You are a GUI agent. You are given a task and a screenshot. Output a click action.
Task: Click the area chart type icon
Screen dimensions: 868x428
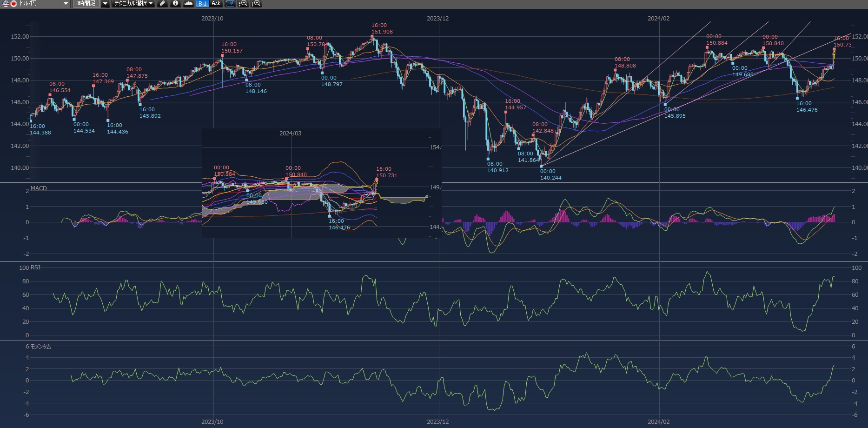pos(188,4)
